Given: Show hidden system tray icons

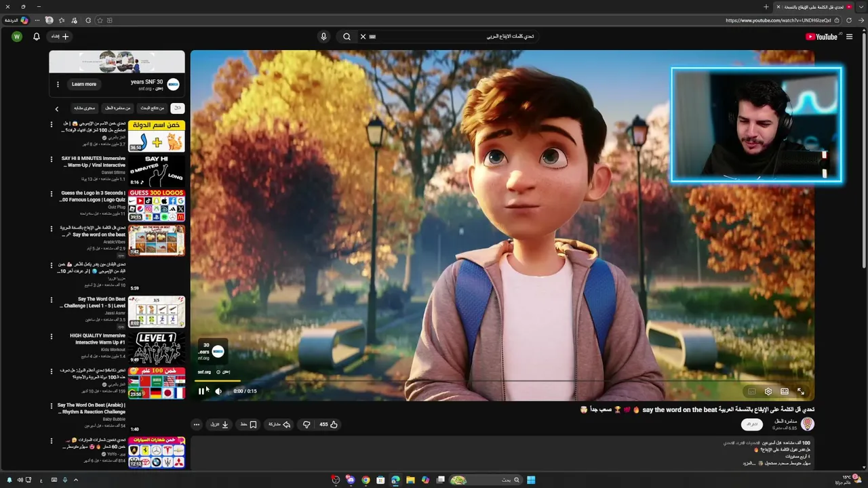Looking at the screenshot, I should point(75,480).
